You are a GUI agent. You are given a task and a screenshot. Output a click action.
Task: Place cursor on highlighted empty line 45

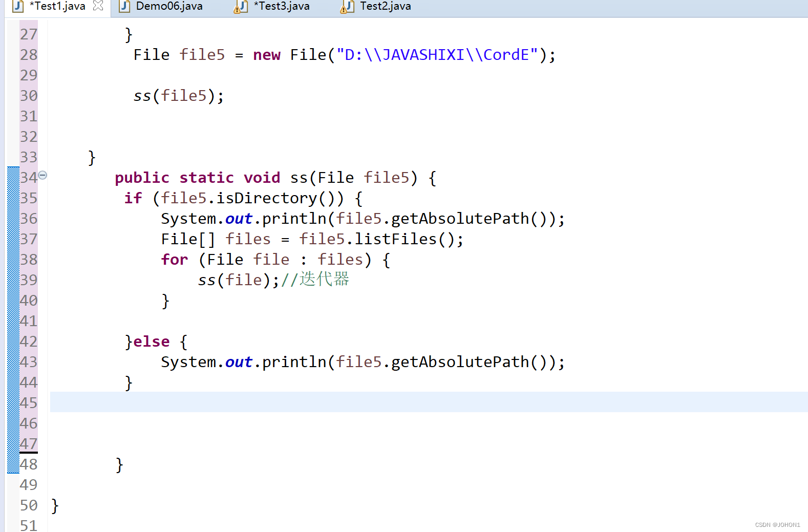(x=429, y=402)
